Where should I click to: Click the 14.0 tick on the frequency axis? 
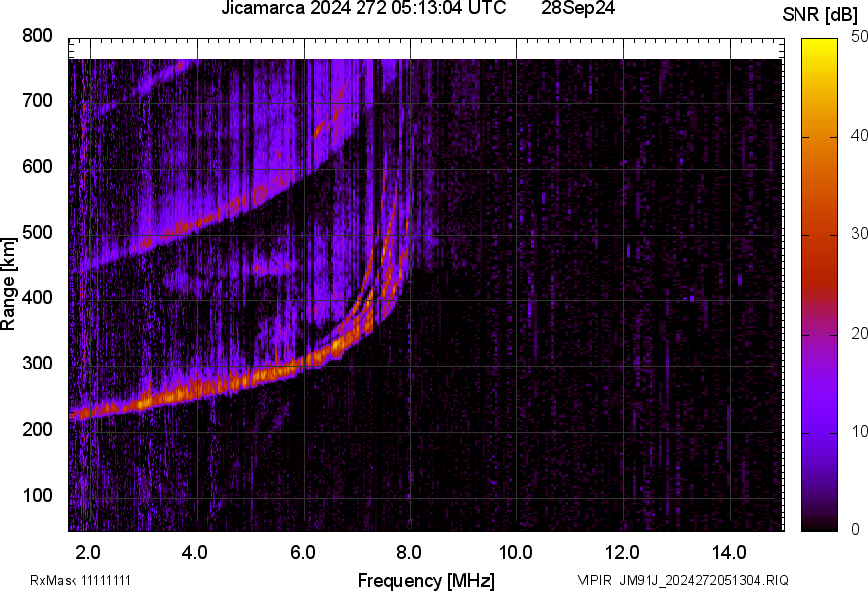pos(729,551)
